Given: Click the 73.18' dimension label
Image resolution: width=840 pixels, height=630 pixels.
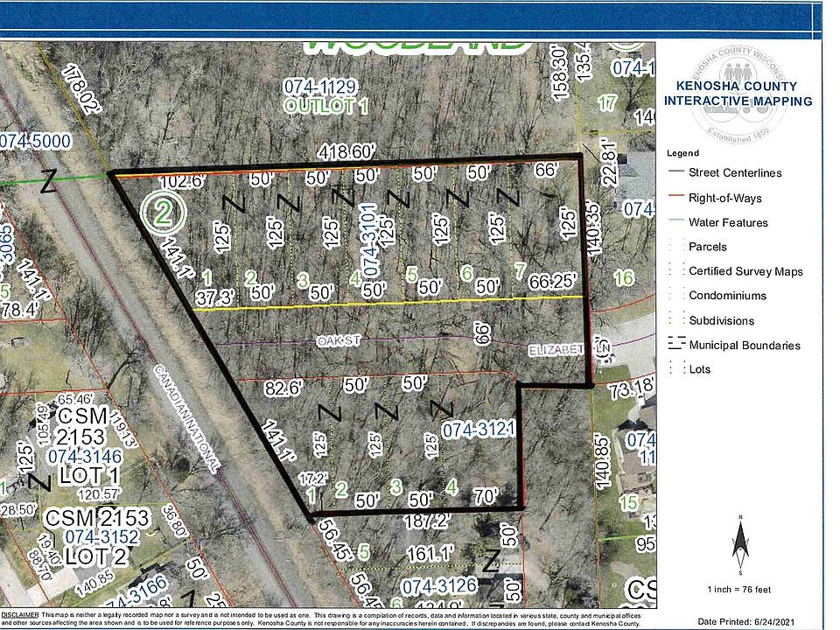Looking at the screenshot, I should (632, 388).
